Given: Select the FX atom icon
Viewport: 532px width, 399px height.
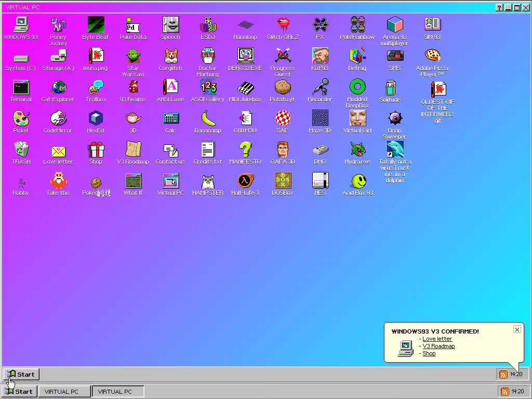Looking at the screenshot, I should click(x=320, y=25).
